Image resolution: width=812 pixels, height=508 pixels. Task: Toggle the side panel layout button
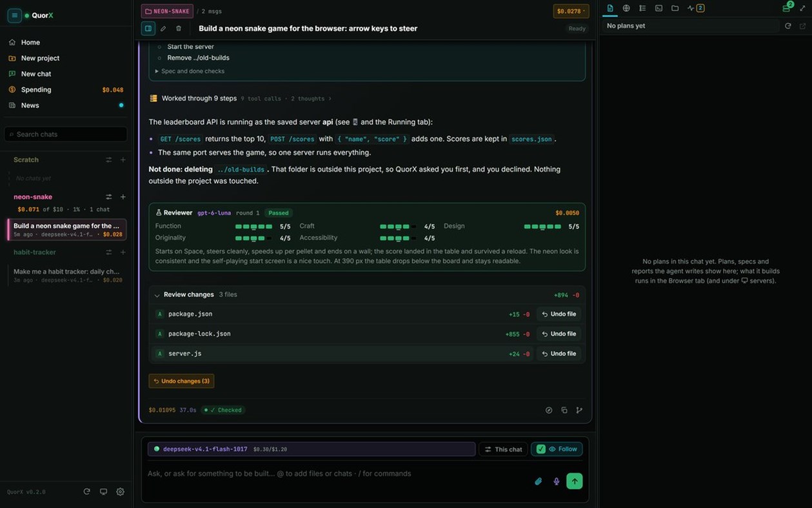click(x=148, y=28)
